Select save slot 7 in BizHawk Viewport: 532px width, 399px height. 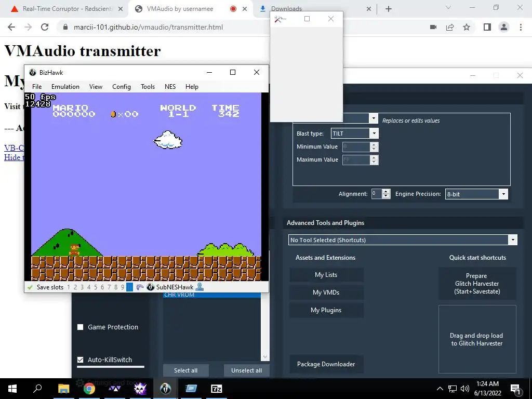click(x=109, y=287)
